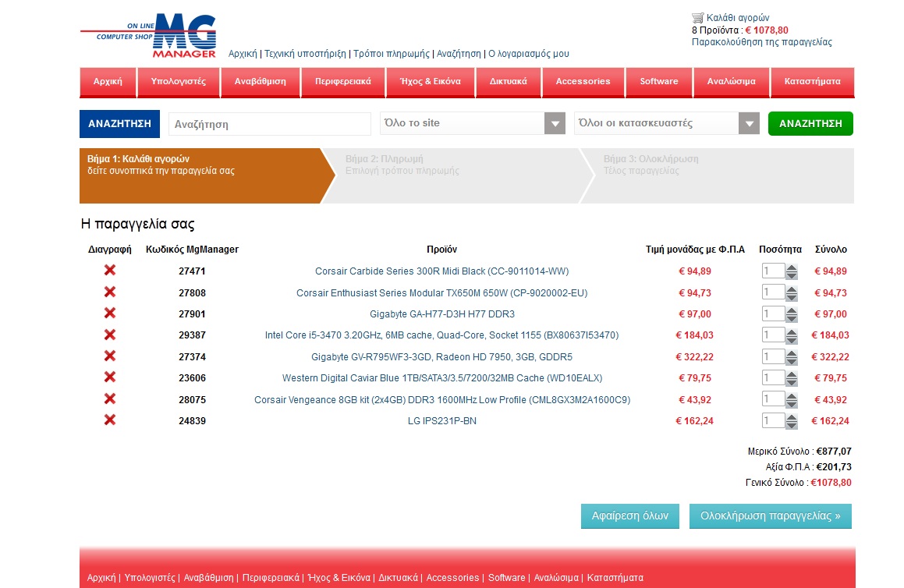Viewport: 904px width, 588px height.
Task: Open 'Ο λογαριασμός μου' header link
Action: [x=529, y=54]
